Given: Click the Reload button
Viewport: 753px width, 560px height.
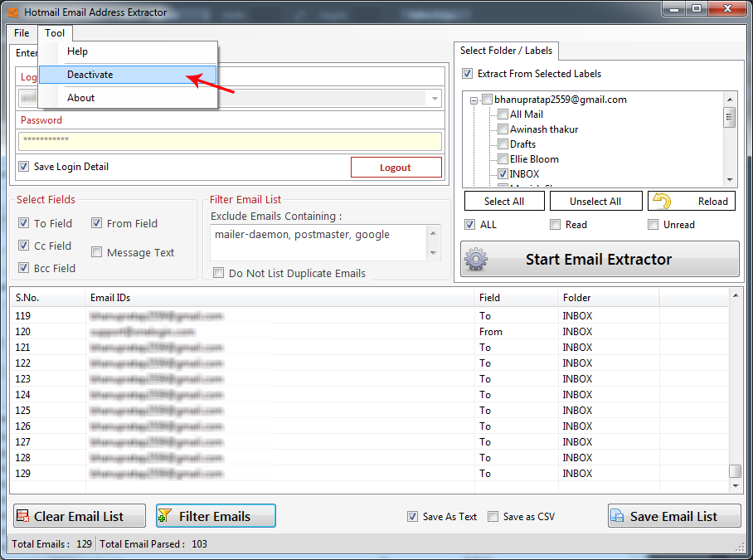Looking at the screenshot, I should (692, 201).
